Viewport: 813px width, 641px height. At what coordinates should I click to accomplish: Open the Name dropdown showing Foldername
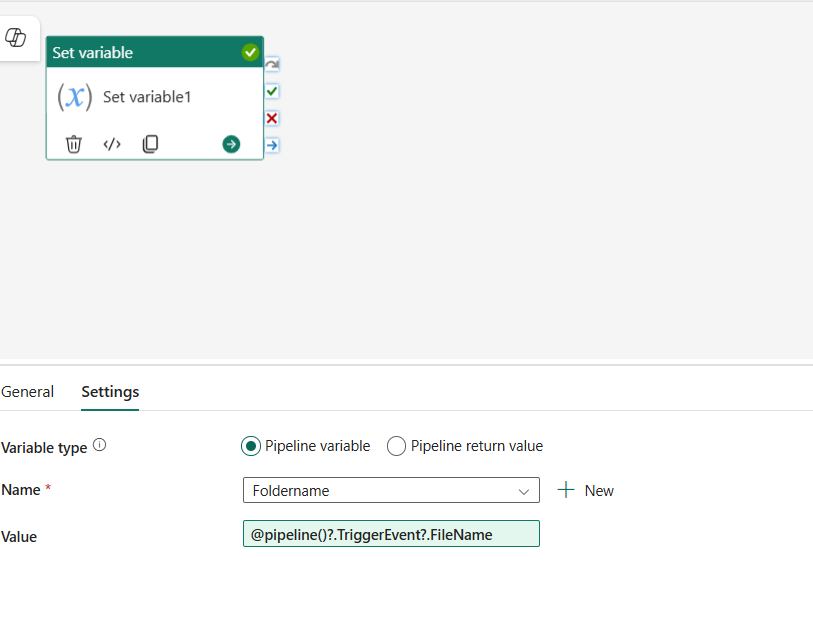point(391,490)
